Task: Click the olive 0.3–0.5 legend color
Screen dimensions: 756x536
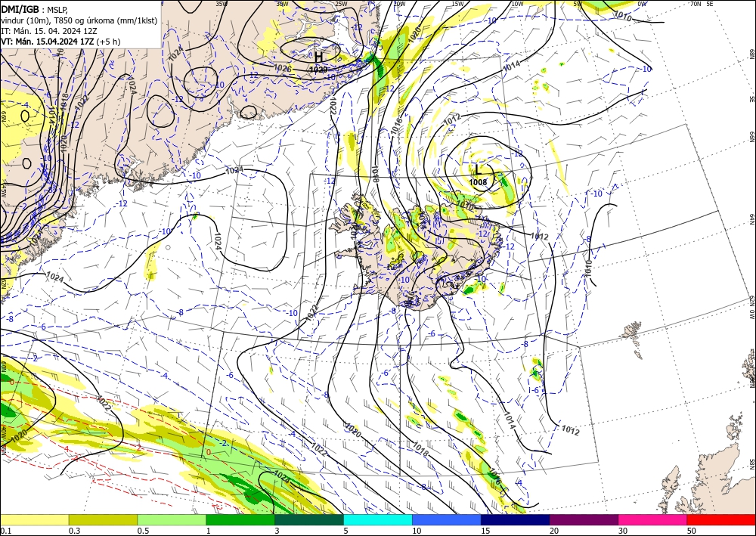Action: [x=103, y=519]
